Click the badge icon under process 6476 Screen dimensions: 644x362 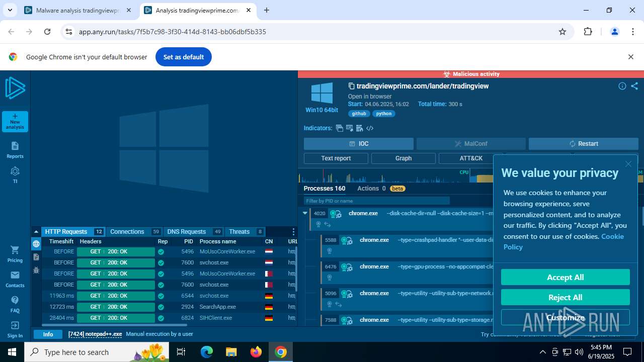[x=330, y=278]
